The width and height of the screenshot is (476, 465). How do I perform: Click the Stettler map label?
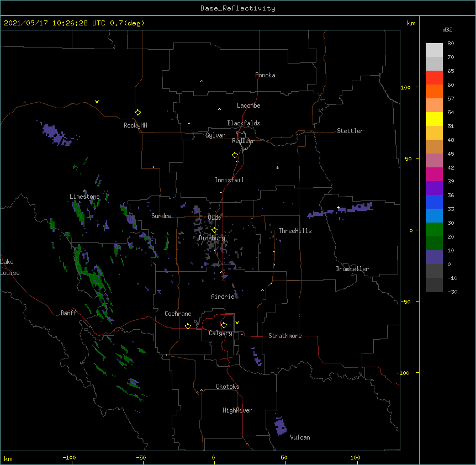tap(350, 131)
